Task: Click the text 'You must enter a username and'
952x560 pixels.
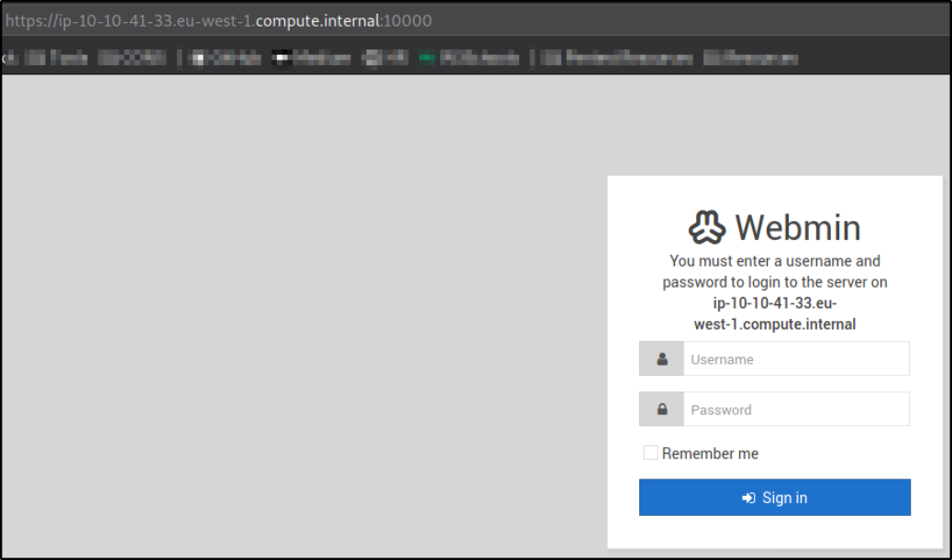Action: (x=775, y=261)
